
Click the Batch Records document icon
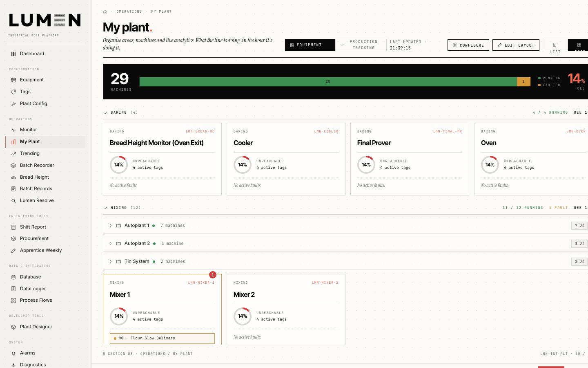tap(13, 189)
